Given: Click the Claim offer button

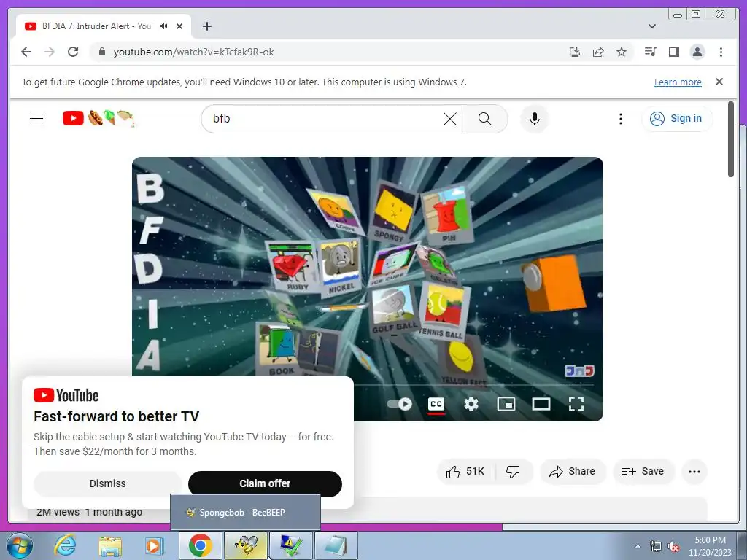Looking at the screenshot, I should (x=265, y=483).
